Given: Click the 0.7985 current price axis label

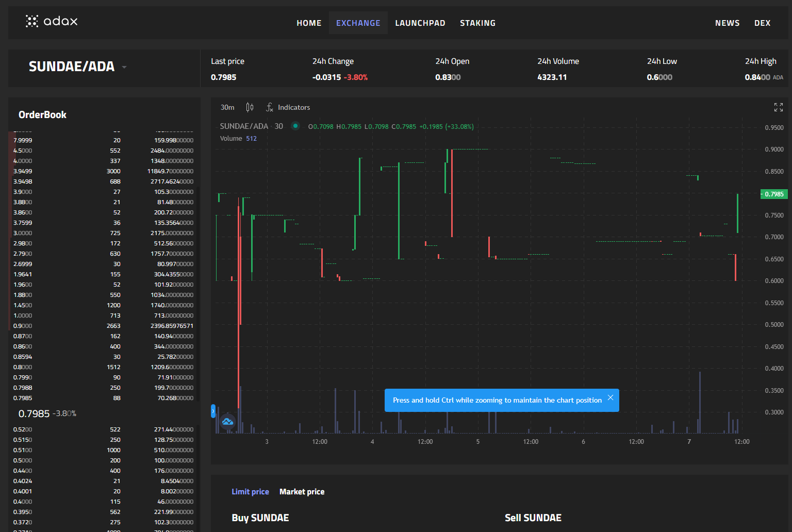Looking at the screenshot, I should coord(774,194).
